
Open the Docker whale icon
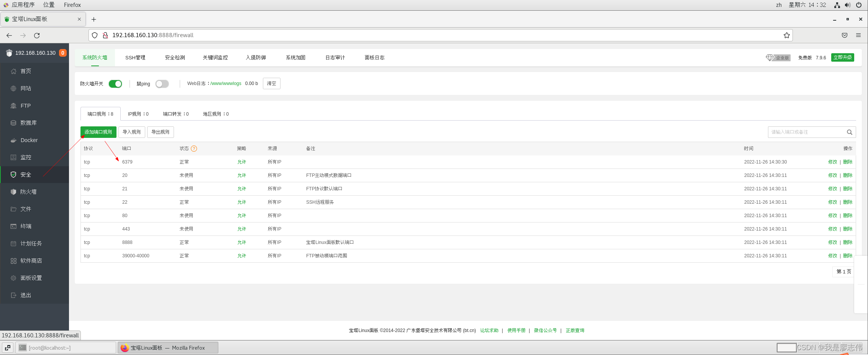[x=13, y=140]
